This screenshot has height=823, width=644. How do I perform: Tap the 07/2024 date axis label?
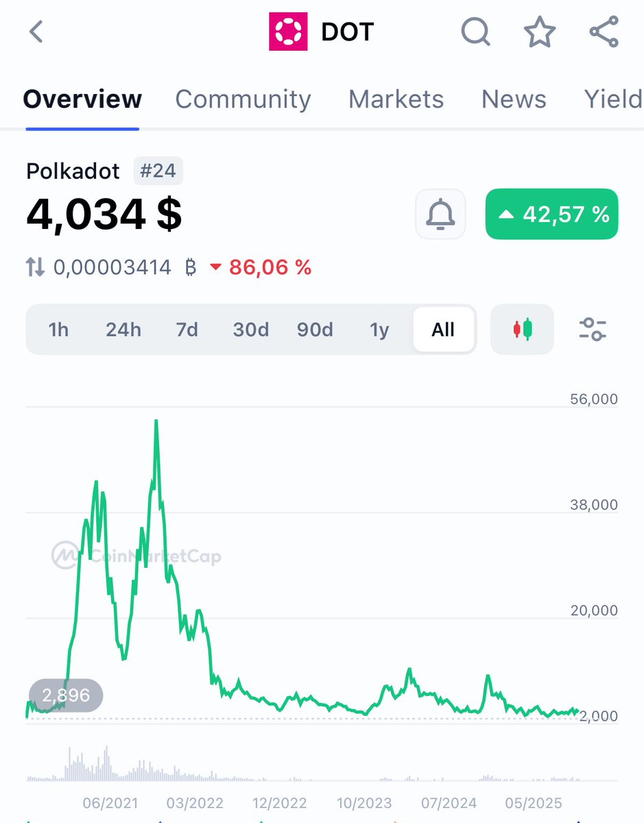pyautogui.click(x=449, y=803)
